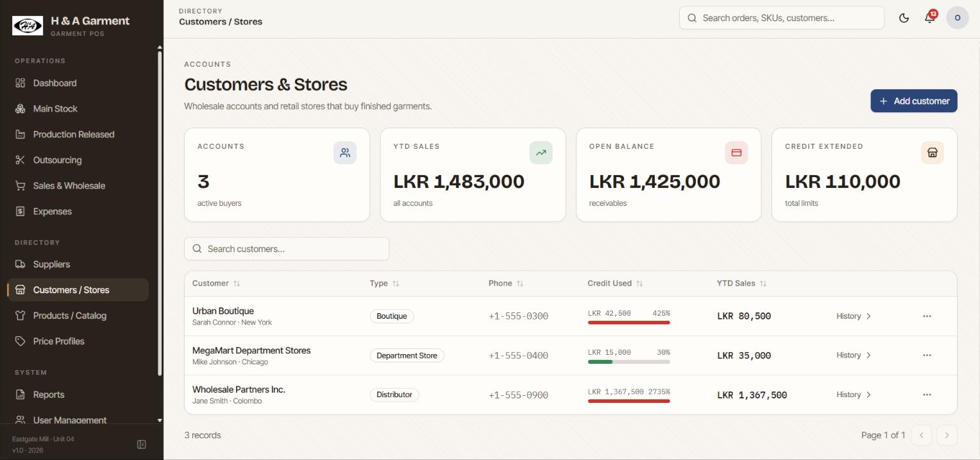Open Main Stock in sidebar

pyautogui.click(x=78, y=108)
